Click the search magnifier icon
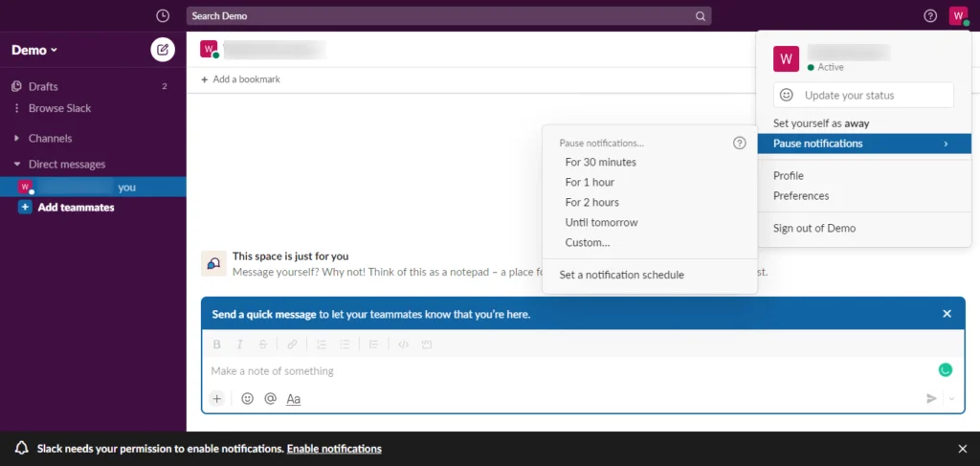980x466 pixels. coord(701,16)
